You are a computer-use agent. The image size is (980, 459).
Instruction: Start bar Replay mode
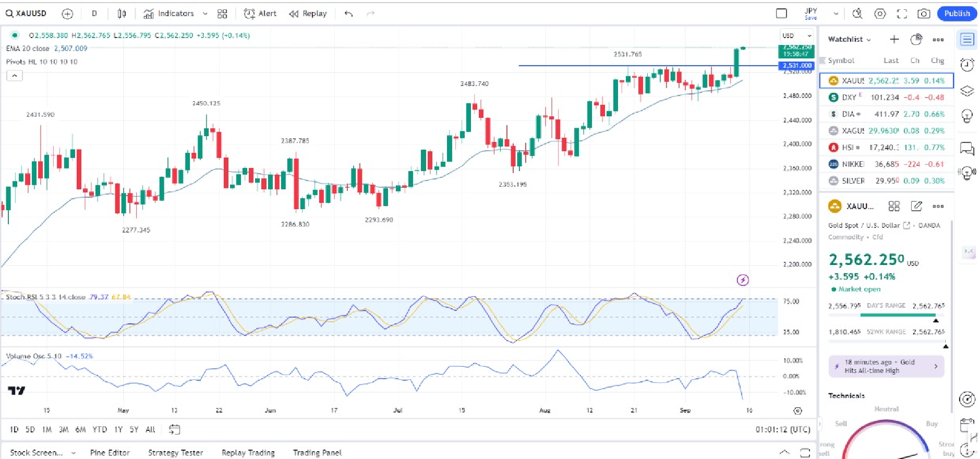(x=308, y=14)
